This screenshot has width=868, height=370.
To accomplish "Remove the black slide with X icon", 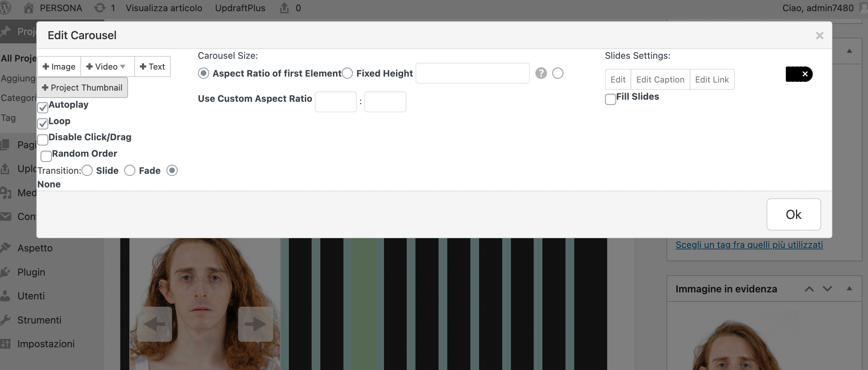I will (x=805, y=74).
